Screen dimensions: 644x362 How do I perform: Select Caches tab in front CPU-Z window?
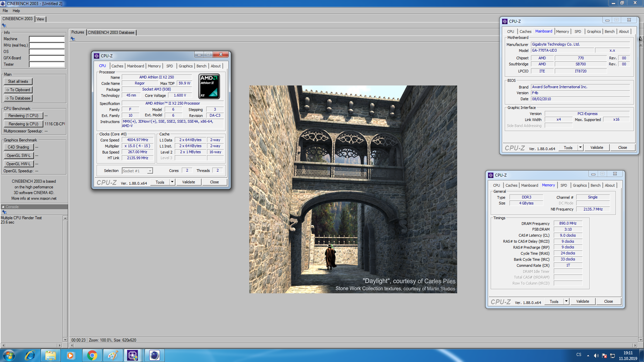pos(117,66)
